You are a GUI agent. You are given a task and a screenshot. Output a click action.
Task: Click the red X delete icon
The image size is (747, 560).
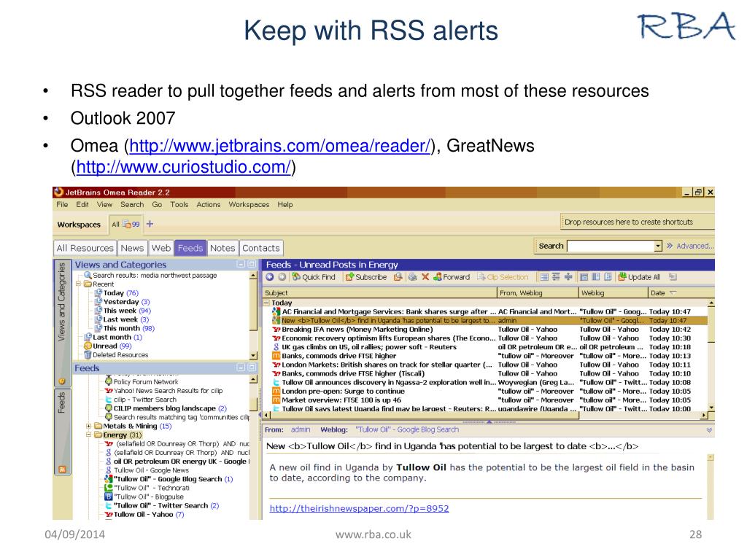click(425, 276)
